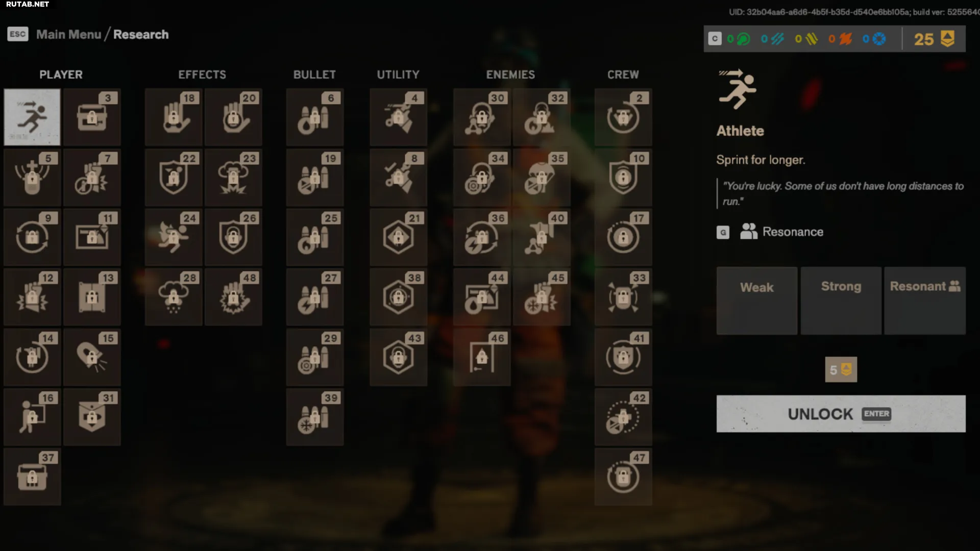Viewport: 980px width, 551px height.
Task: Open the Resonance info toggle
Action: pos(723,233)
